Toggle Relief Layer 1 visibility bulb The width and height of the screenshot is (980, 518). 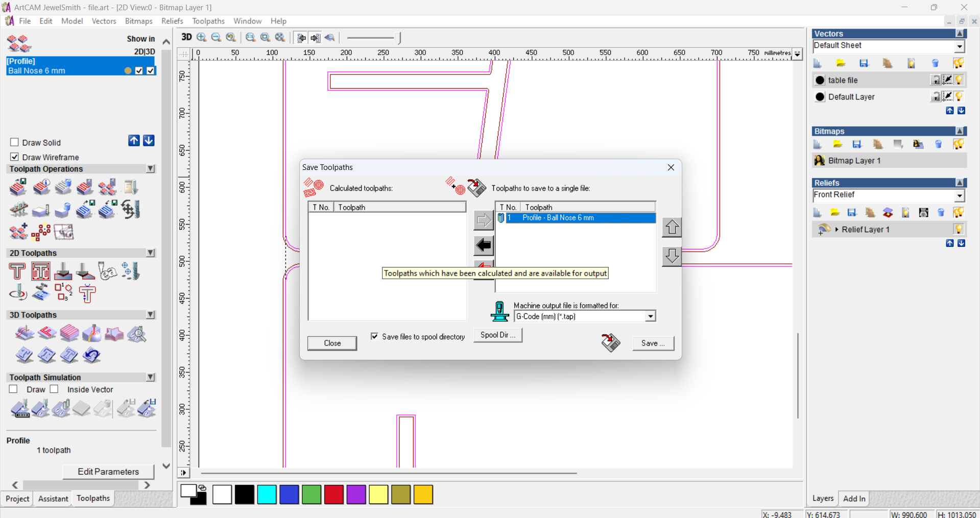tap(959, 229)
